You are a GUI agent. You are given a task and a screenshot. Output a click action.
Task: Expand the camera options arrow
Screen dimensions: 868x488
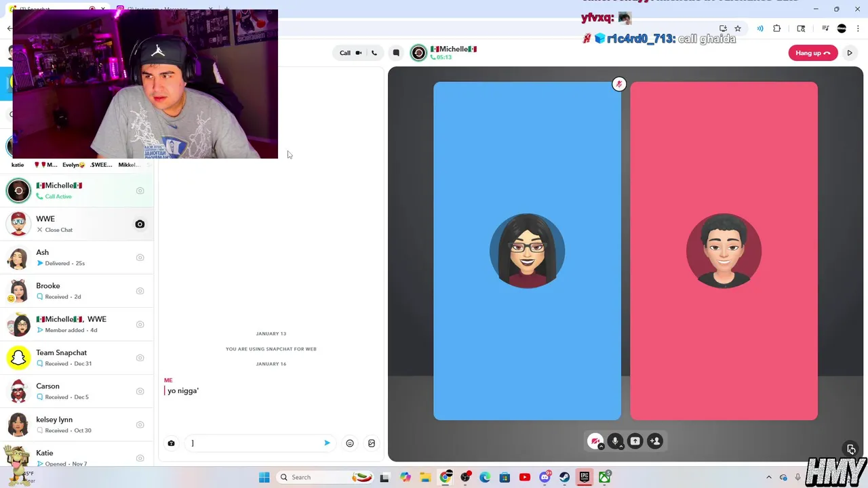point(601,447)
